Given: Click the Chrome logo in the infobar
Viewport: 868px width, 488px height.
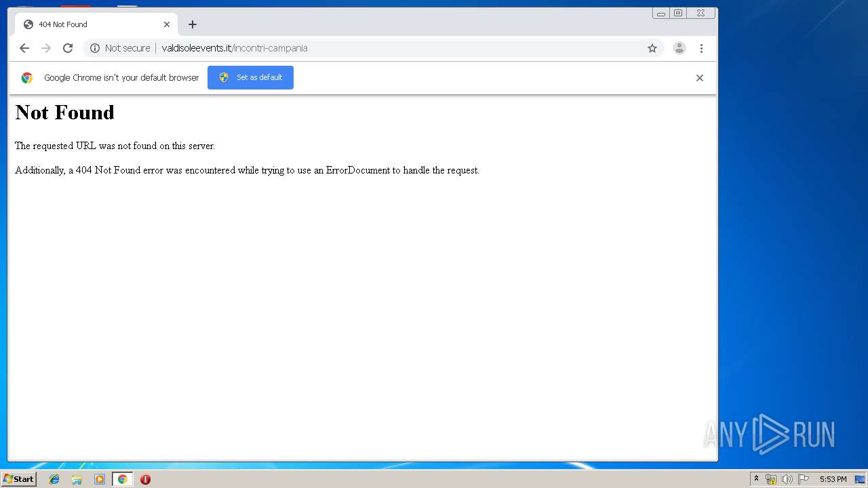Looking at the screenshot, I should [26, 78].
